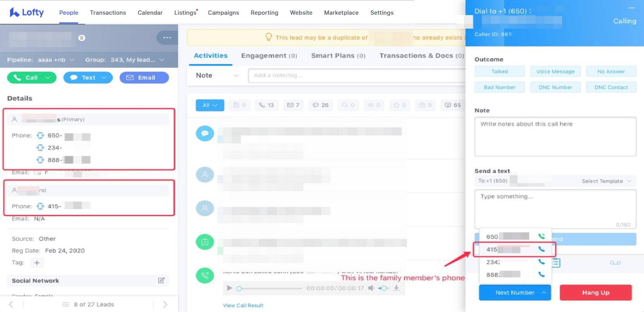
Task: Add a new tag with plus button
Action: [37, 263]
